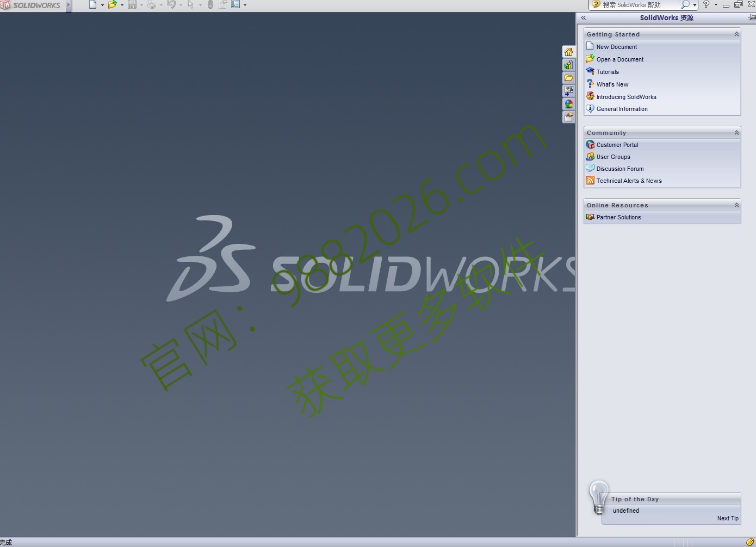Click the Open a Document link
The image size is (756, 547).
pyautogui.click(x=619, y=59)
